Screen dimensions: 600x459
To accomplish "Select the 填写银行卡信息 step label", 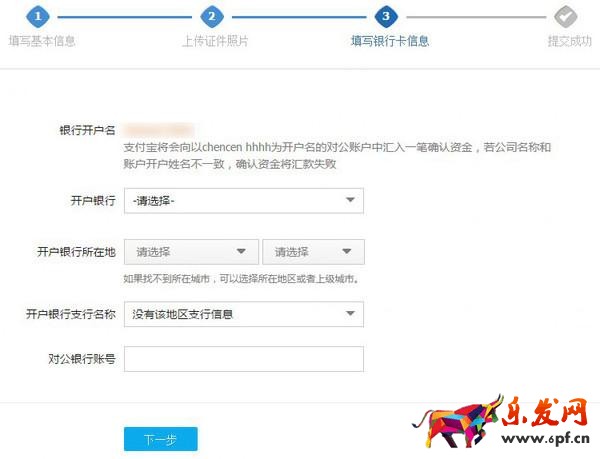I will [x=390, y=41].
